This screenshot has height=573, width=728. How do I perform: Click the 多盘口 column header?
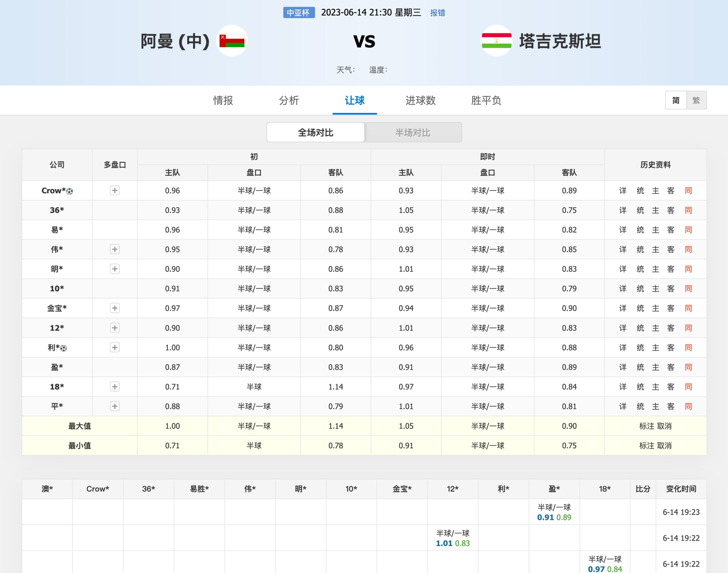(x=115, y=165)
